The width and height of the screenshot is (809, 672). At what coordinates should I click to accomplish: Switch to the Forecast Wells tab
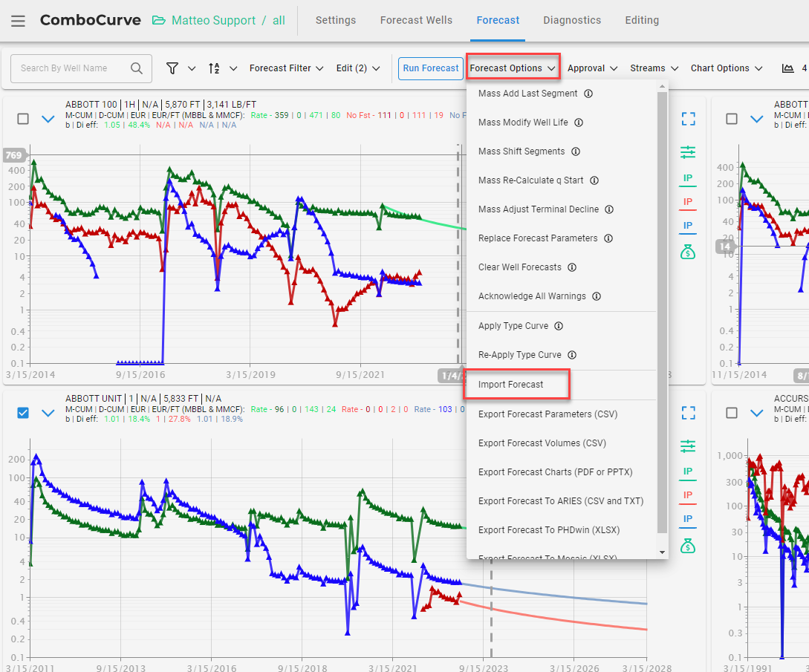pyautogui.click(x=416, y=20)
